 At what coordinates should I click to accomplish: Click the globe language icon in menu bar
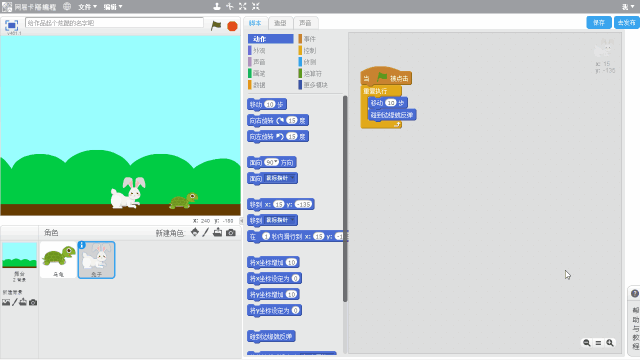point(67,7)
